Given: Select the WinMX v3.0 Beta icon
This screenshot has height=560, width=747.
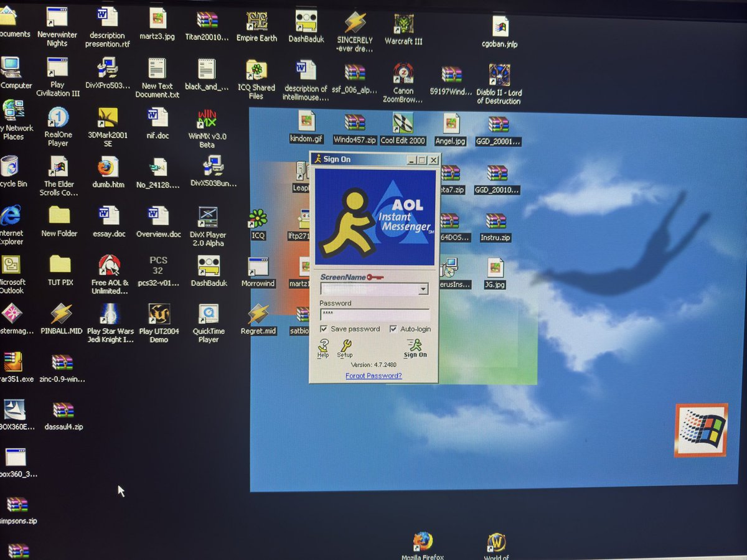Looking at the screenshot, I should (x=207, y=119).
